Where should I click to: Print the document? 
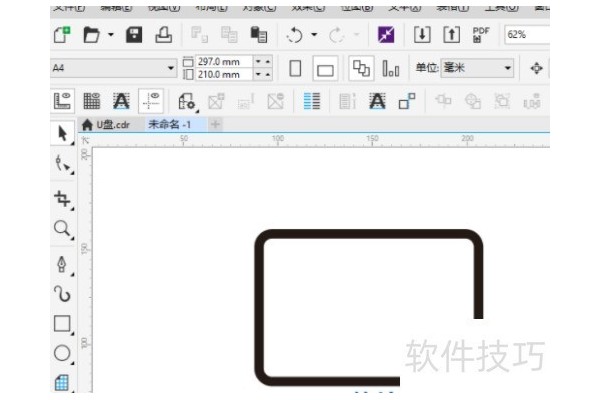[163, 35]
